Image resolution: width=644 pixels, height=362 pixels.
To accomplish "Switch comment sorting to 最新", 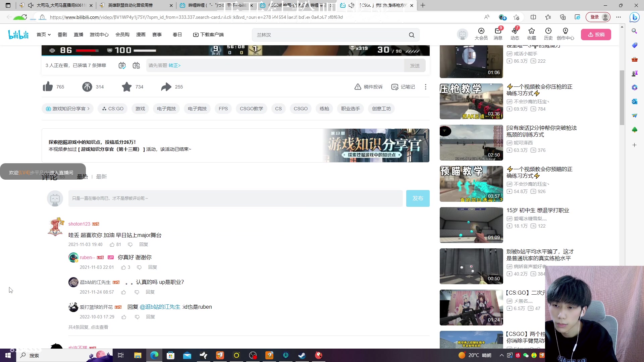I will pyautogui.click(x=101, y=177).
